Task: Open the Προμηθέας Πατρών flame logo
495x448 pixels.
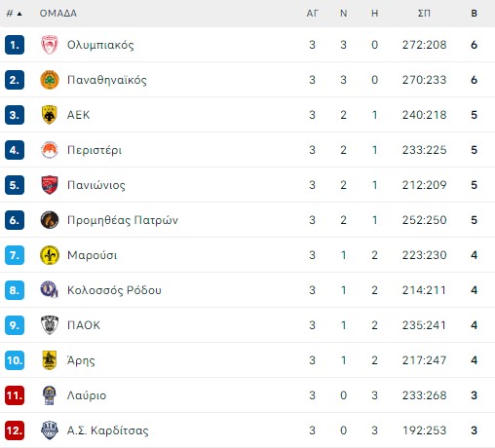Action: pyautogui.click(x=50, y=220)
